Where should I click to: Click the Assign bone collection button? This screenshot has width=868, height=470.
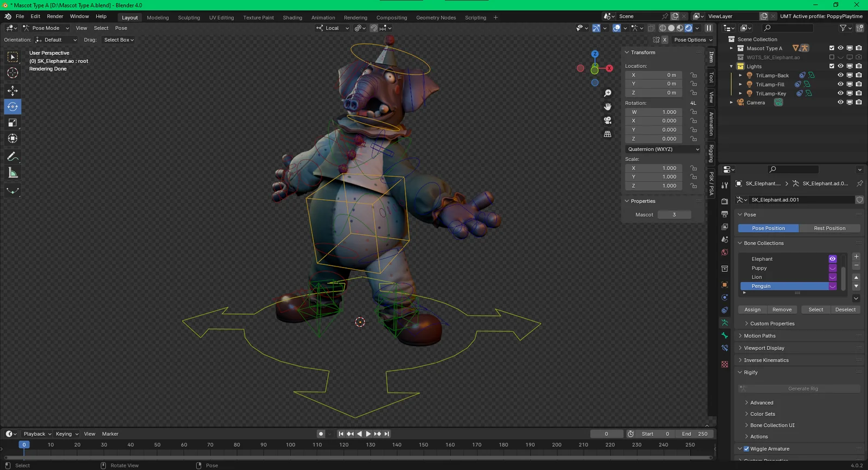coord(752,310)
